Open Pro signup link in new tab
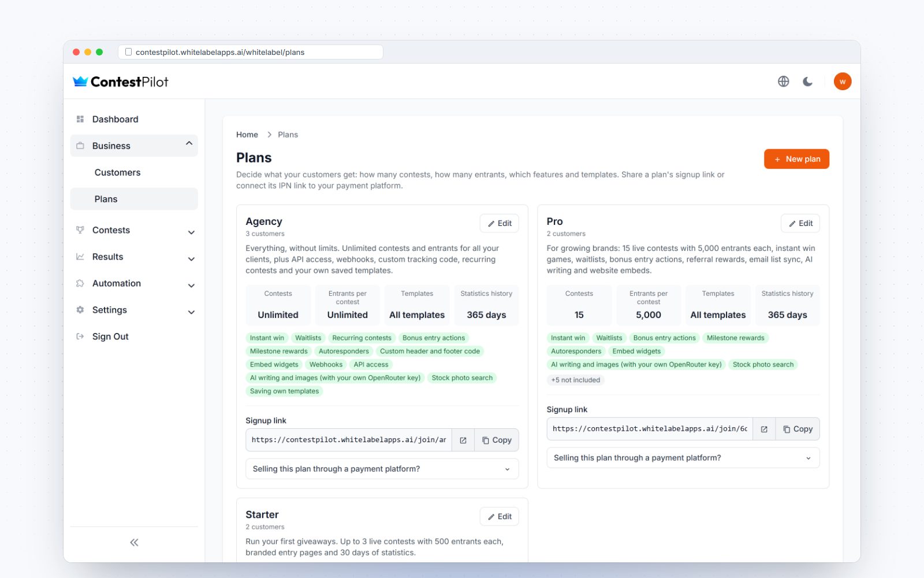This screenshot has width=924, height=578. pos(764,429)
